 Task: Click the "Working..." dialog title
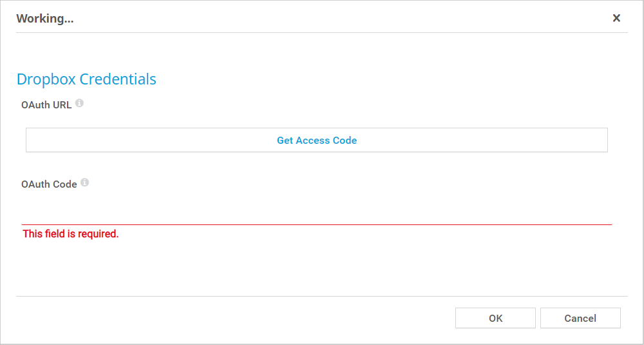45,19
